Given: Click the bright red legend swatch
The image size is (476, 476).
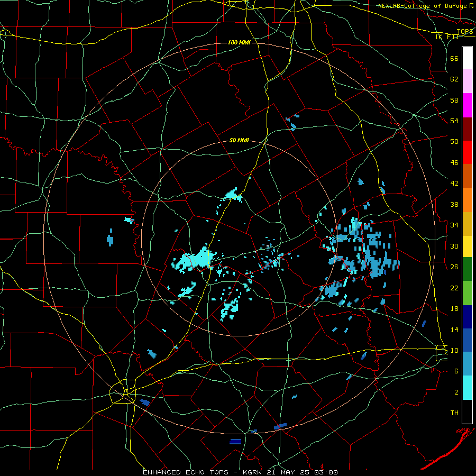Looking at the screenshot, I should [467, 152].
